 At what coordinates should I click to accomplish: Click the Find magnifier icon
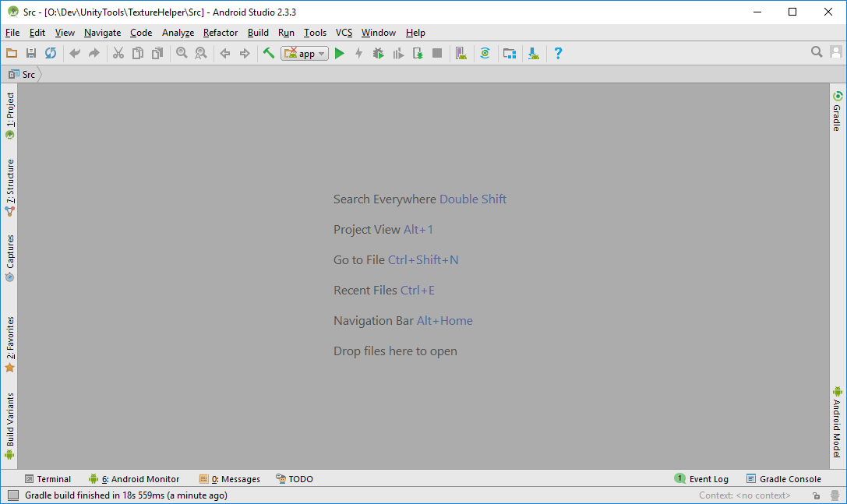click(182, 53)
